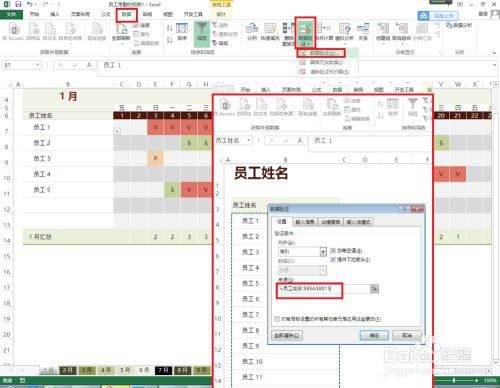Click the 属性 (Properties) item in the connections group
This screenshot has height=388, width=500.
[142, 34]
